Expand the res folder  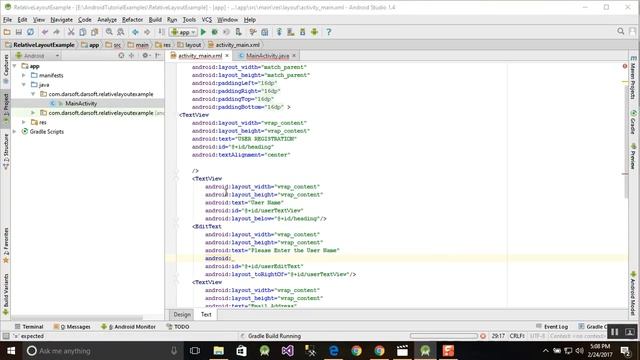tap(24, 122)
